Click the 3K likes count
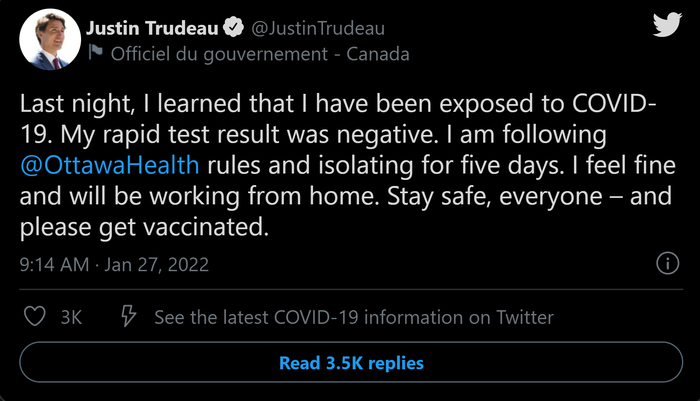Screen dimensions: 700x401 [70, 317]
